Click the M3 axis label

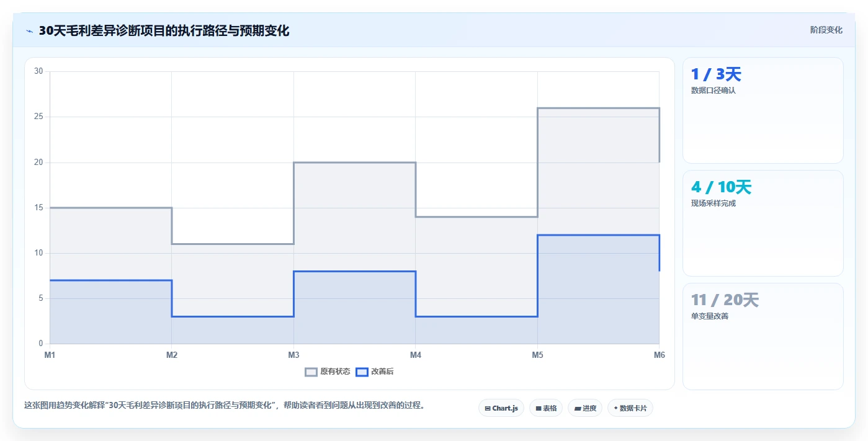(x=293, y=355)
